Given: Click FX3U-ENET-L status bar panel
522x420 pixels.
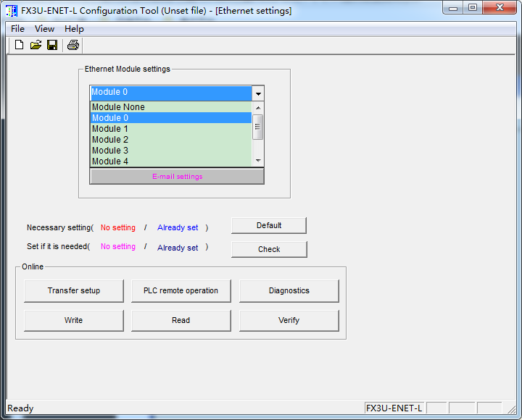Looking at the screenshot, I should pos(394,408).
